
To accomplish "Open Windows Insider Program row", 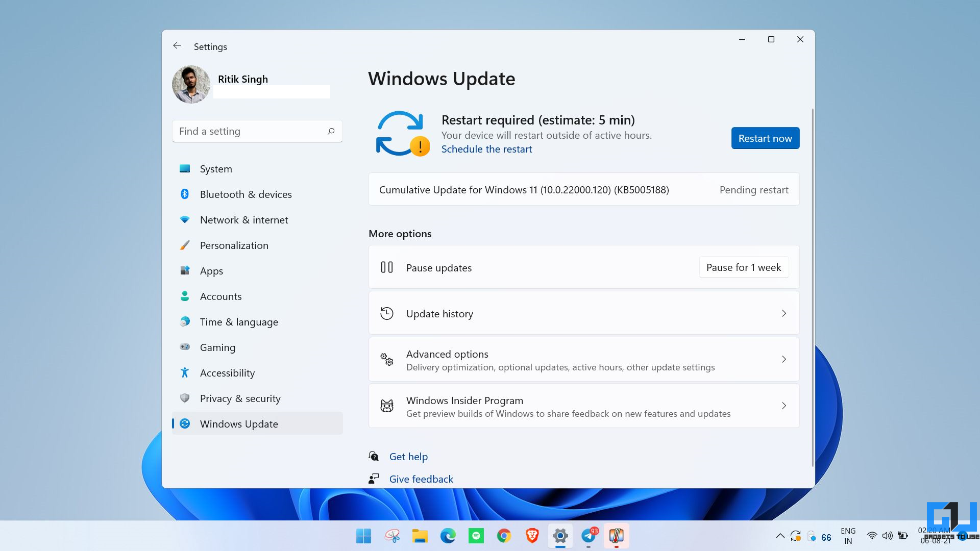I will tap(584, 406).
